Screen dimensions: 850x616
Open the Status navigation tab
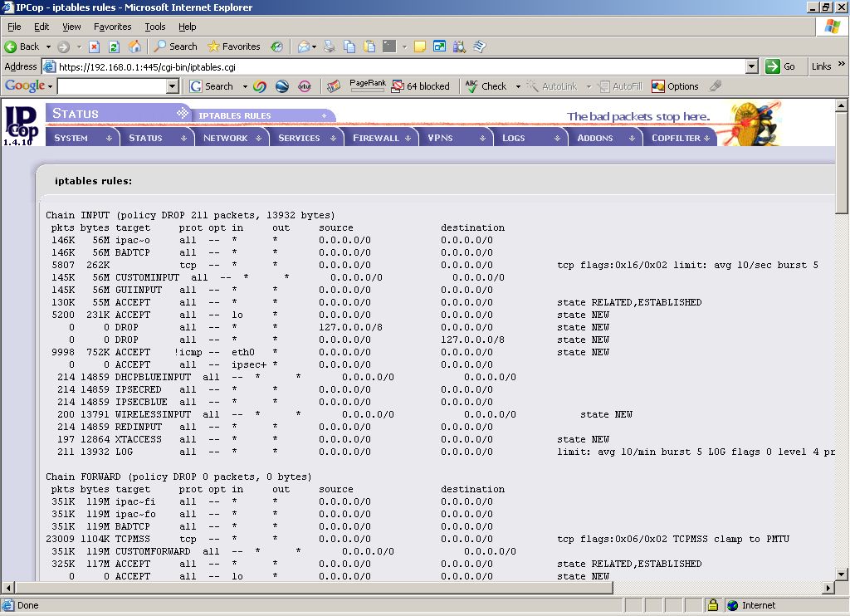coord(157,138)
